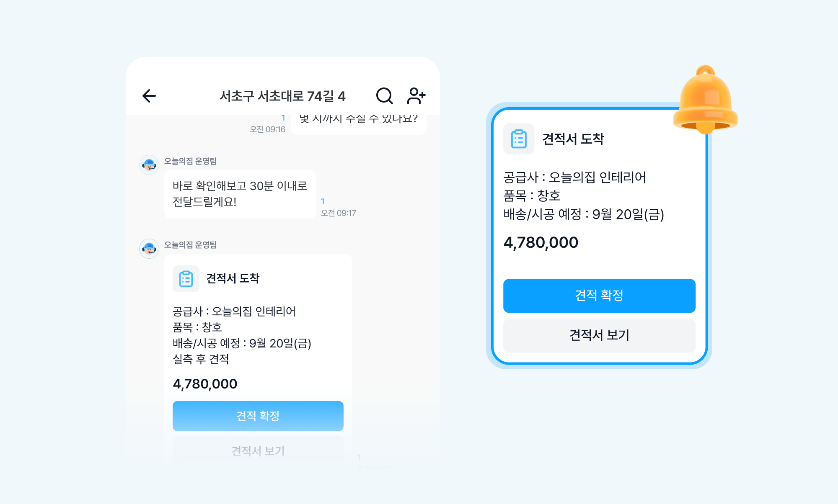Click 오늘의집 운영팀 name above first message
838x504 pixels.
(x=190, y=161)
